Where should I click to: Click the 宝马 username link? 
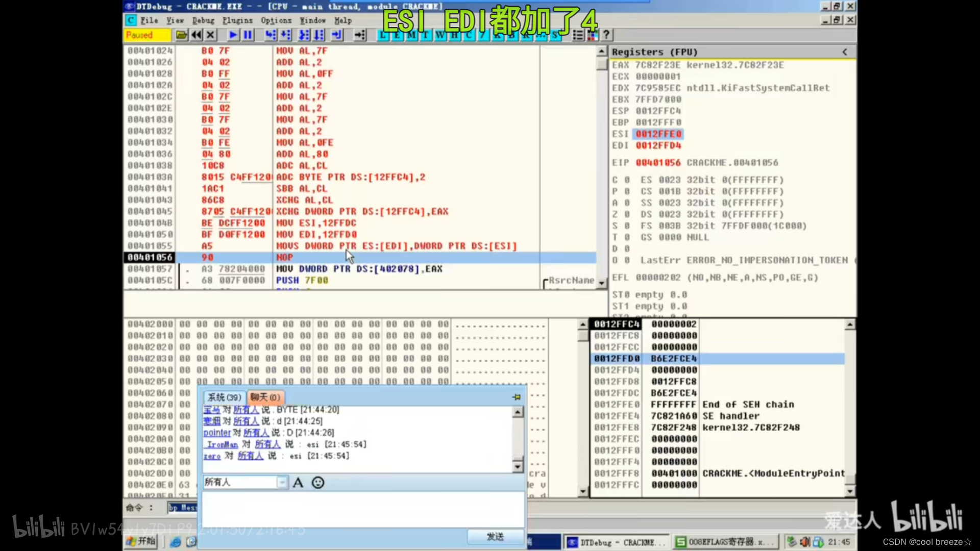point(211,410)
